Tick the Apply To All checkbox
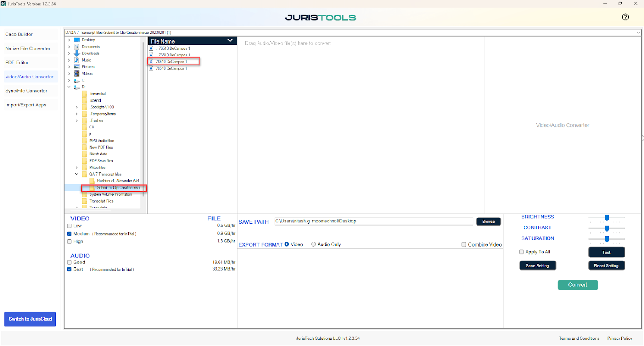Viewport: 644px width, 346px height. 521,252
